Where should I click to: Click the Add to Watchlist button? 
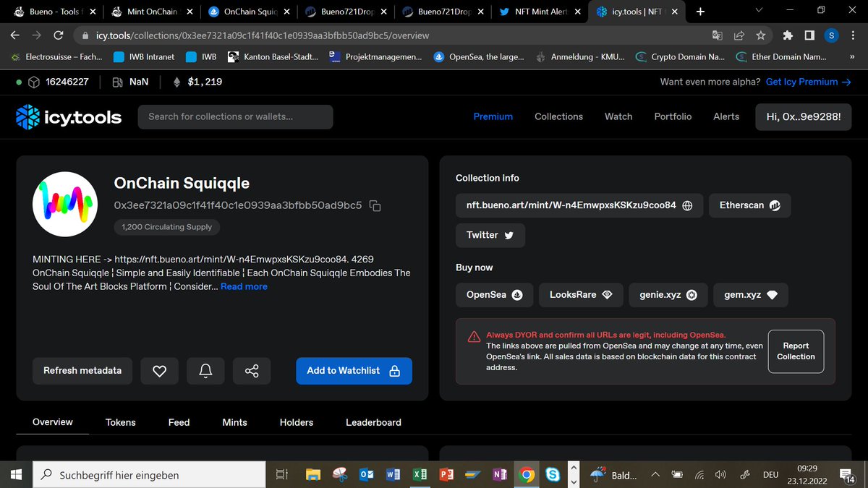[x=354, y=371]
